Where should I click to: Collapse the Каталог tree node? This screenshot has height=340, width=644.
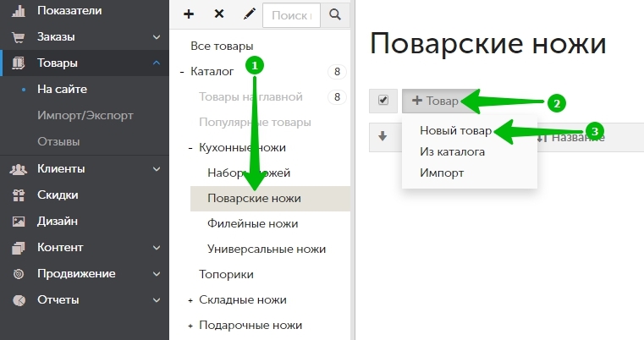pos(182,72)
